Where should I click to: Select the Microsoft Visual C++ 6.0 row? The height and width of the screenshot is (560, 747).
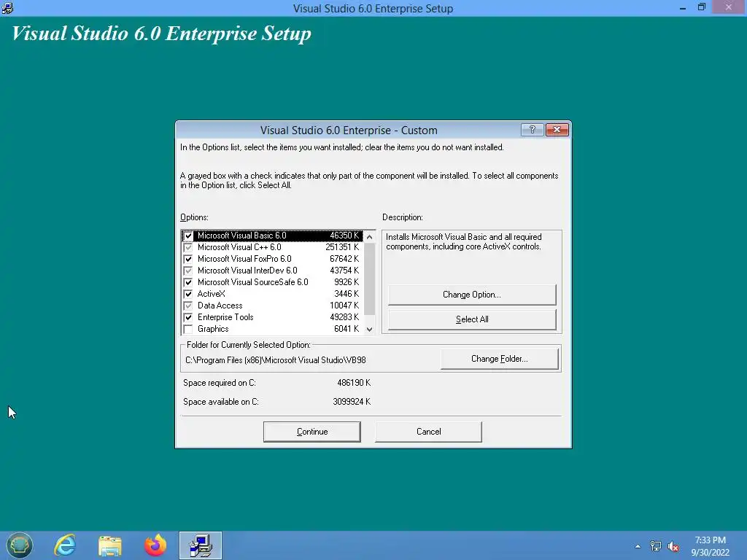coord(272,248)
